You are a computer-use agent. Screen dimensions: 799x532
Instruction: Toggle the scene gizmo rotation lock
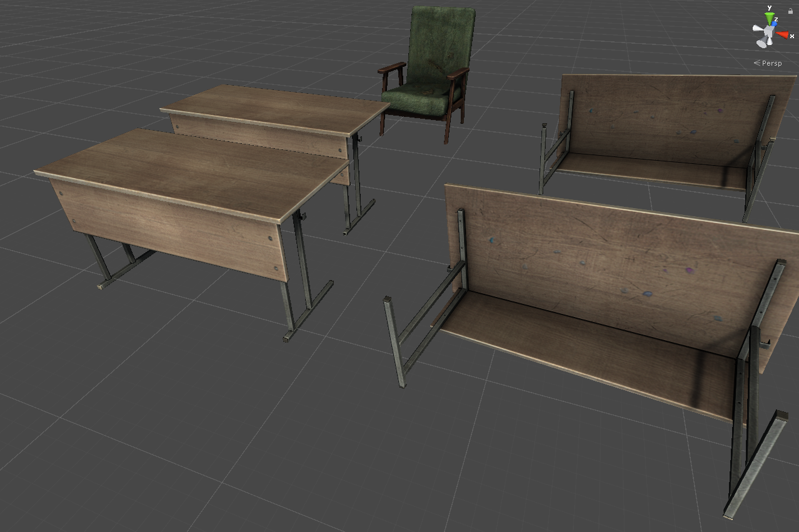(791, 11)
